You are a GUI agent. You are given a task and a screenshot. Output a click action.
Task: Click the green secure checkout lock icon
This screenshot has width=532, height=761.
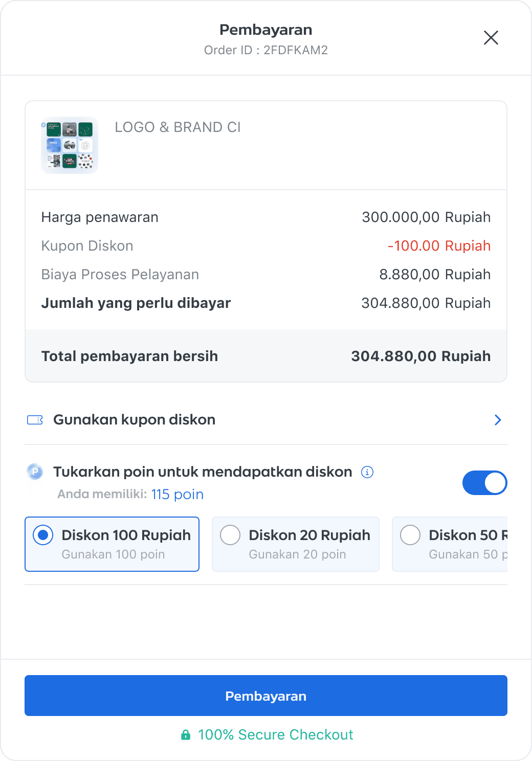coord(186,734)
